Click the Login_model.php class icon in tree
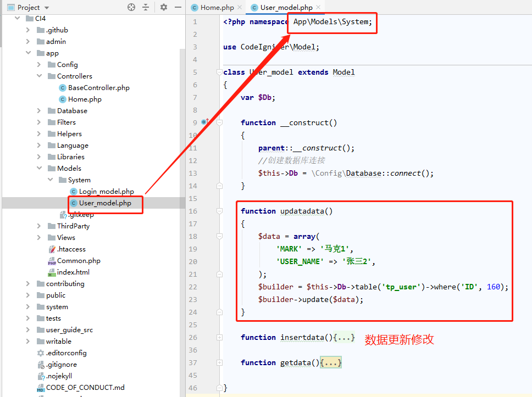The width and height of the screenshot is (532, 397). (x=73, y=192)
